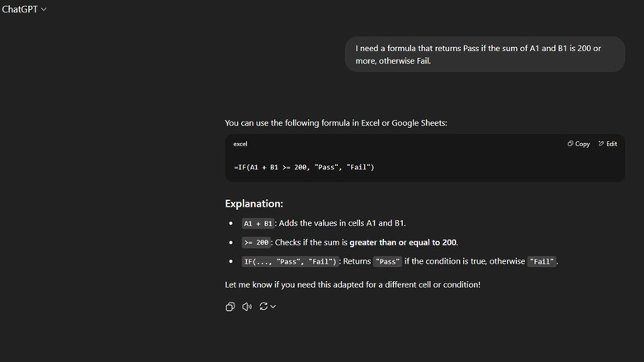Viewport: 644px width, 362px height.
Task: Expand the regenerate options chevron below response
Action: point(273,307)
